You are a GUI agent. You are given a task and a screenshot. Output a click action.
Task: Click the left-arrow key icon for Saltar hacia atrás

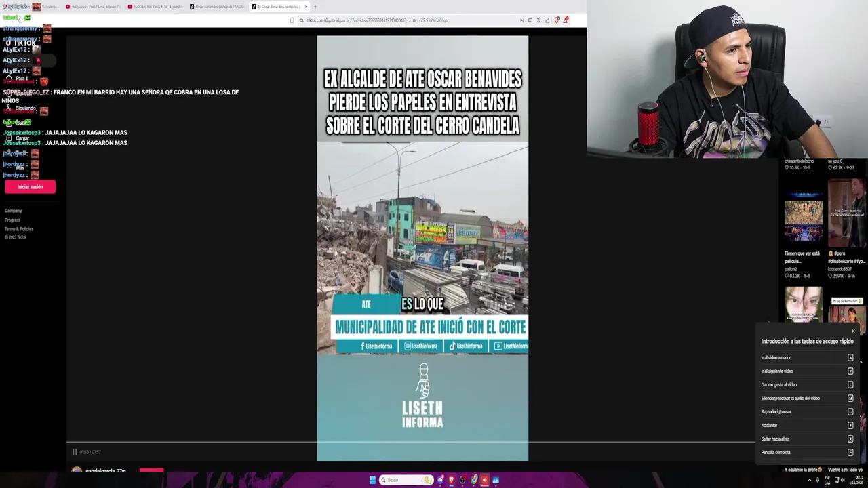(x=850, y=439)
